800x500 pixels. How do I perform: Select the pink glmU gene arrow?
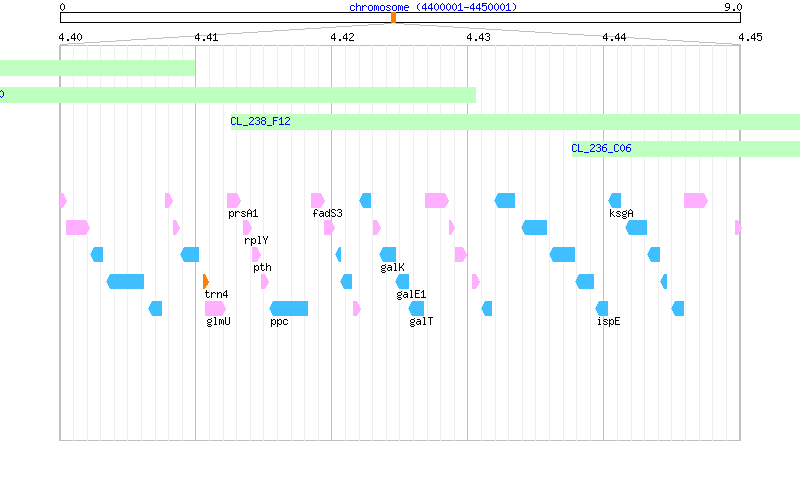coord(215,309)
